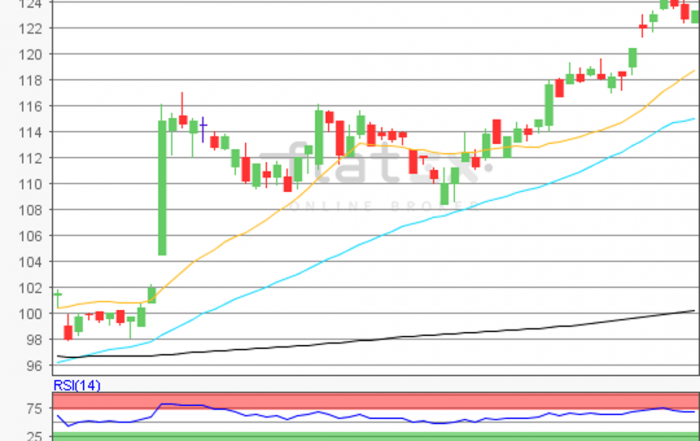Select the red overbought band in RSI
Viewport: 700px width, 441px height.
point(400,399)
